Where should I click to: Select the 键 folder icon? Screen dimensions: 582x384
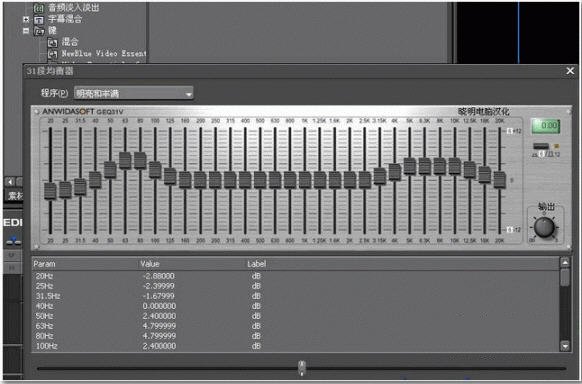(x=40, y=31)
